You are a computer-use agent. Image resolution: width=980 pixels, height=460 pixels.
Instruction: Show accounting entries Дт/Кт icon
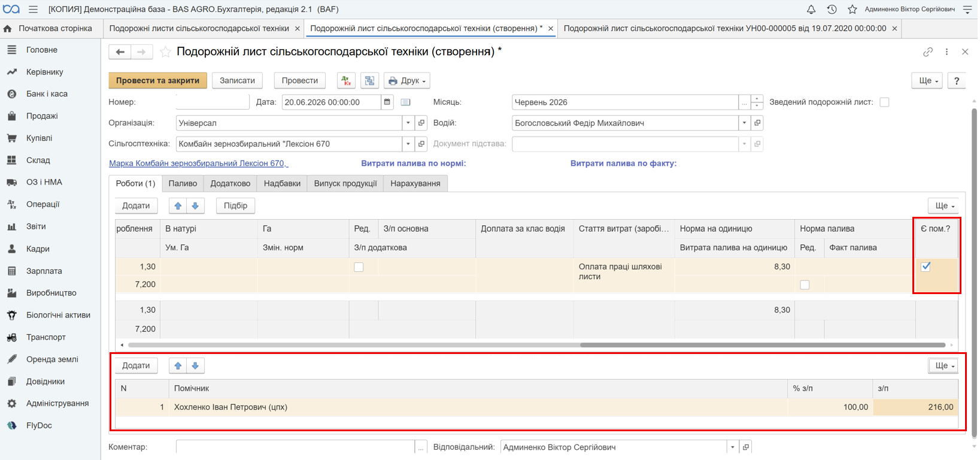[346, 80]
